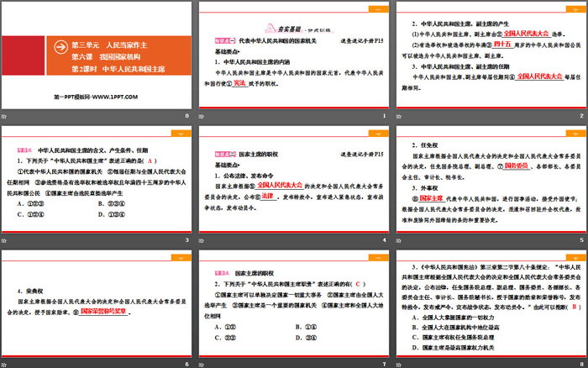Select the quiz slide with answer C
Screen dimensions: 588x368
tap(293, 302)
